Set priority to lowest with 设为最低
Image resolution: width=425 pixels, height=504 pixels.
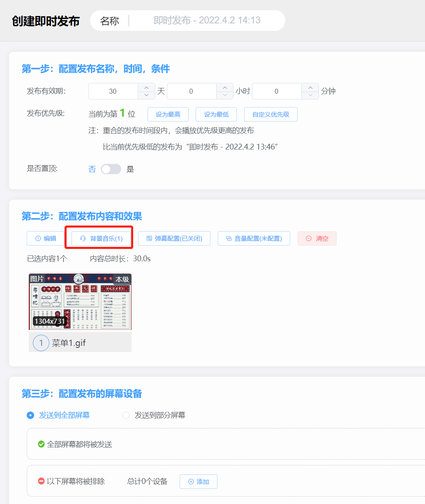click(216, 115)
